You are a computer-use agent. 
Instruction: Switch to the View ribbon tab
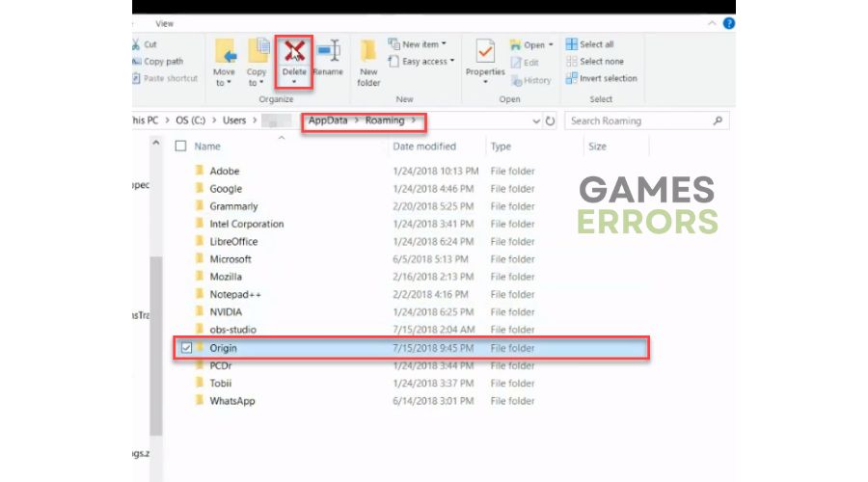(x=164, y=24)
